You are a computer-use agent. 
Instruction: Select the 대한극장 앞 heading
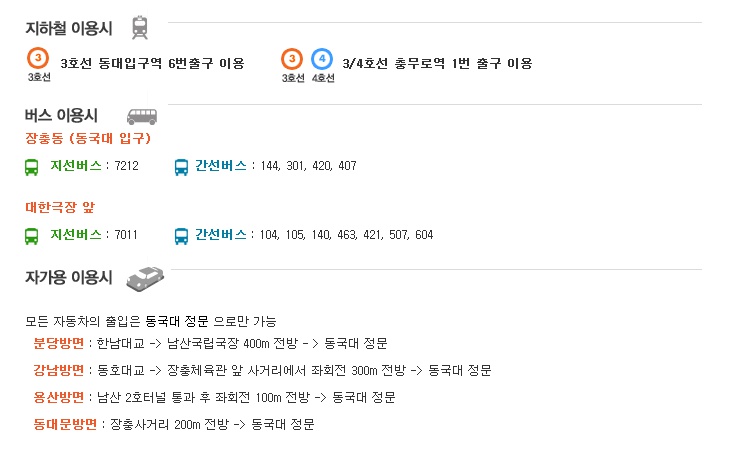[x=60, y=207]
